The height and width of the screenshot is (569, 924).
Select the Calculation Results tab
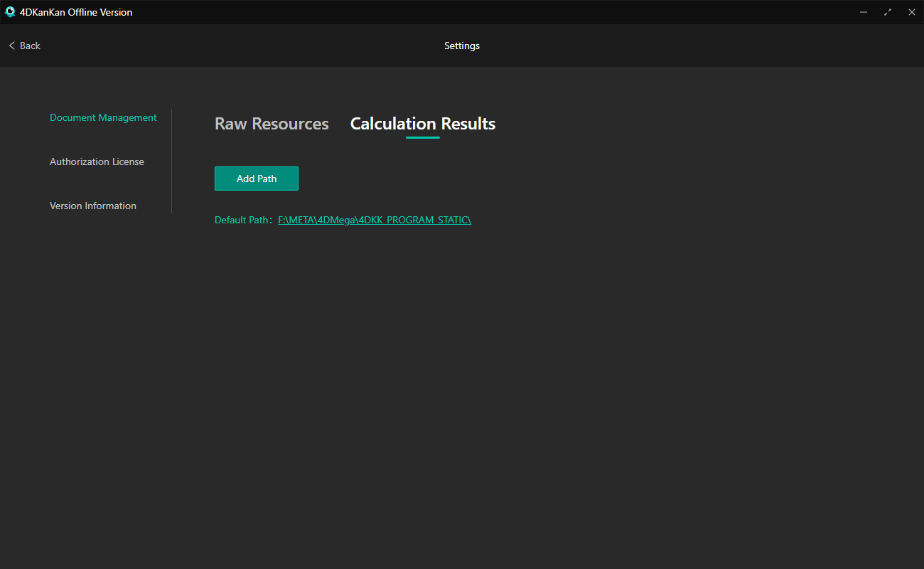coord(422,124)
